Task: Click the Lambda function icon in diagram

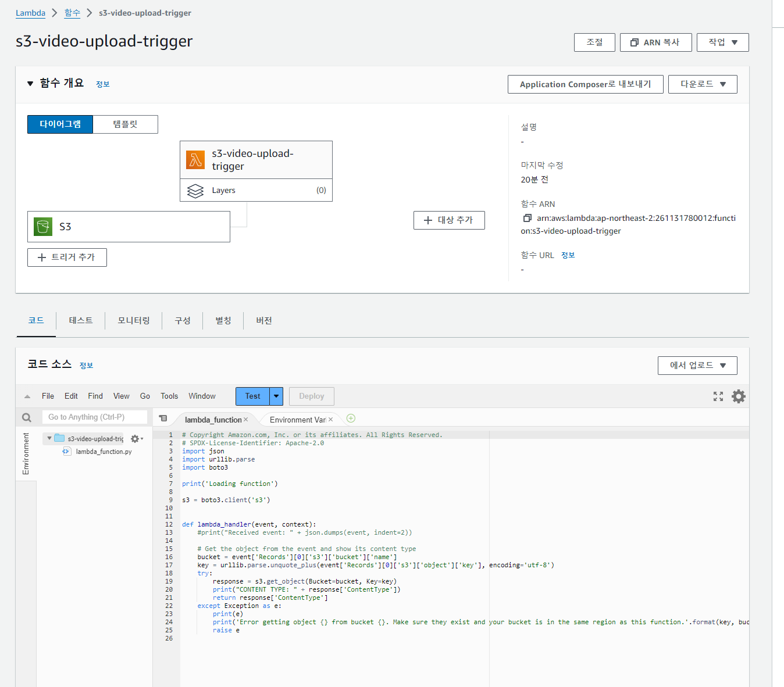Action: pos(195,160)
